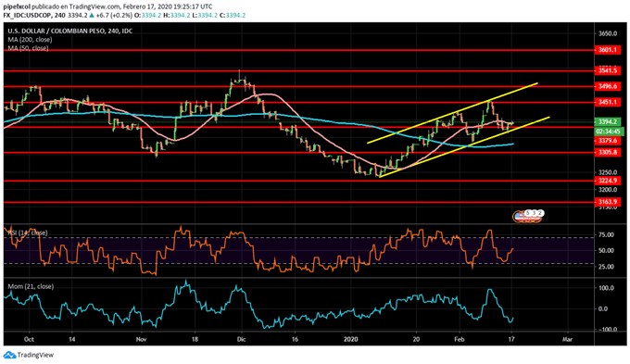Click the US flag economic event marker
This screenshot has height=364, width=630.
[519, 216]
